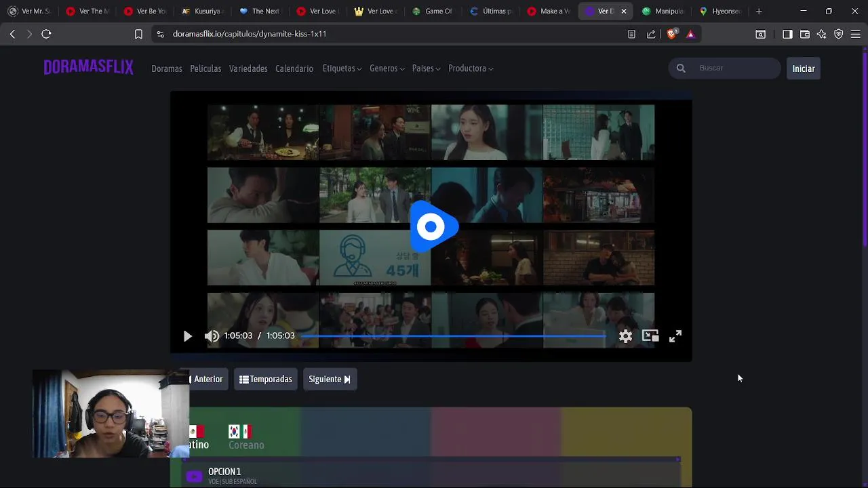Open video player settings gear

pyautogui.click(x=625, y=336)
